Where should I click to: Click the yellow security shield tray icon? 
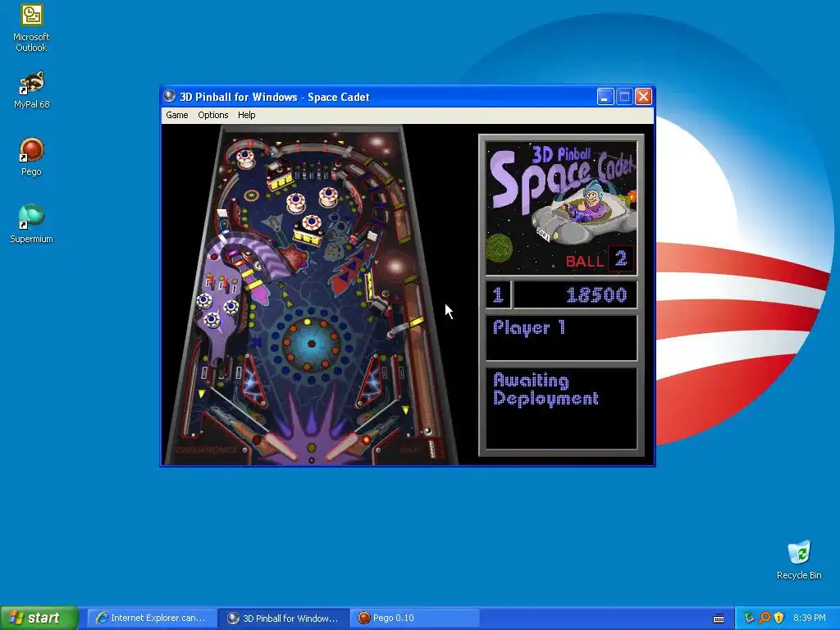(x=779, y=618)
